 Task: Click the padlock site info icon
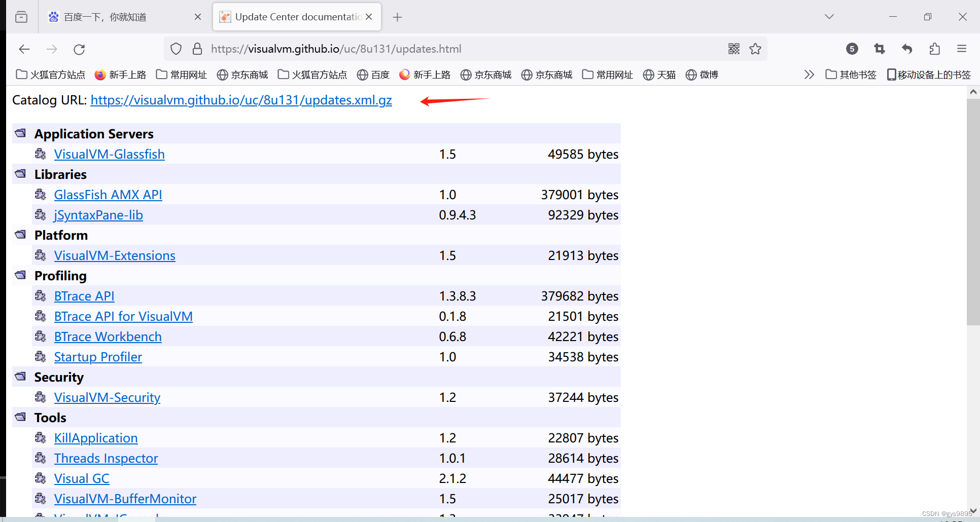pos(197,49)
